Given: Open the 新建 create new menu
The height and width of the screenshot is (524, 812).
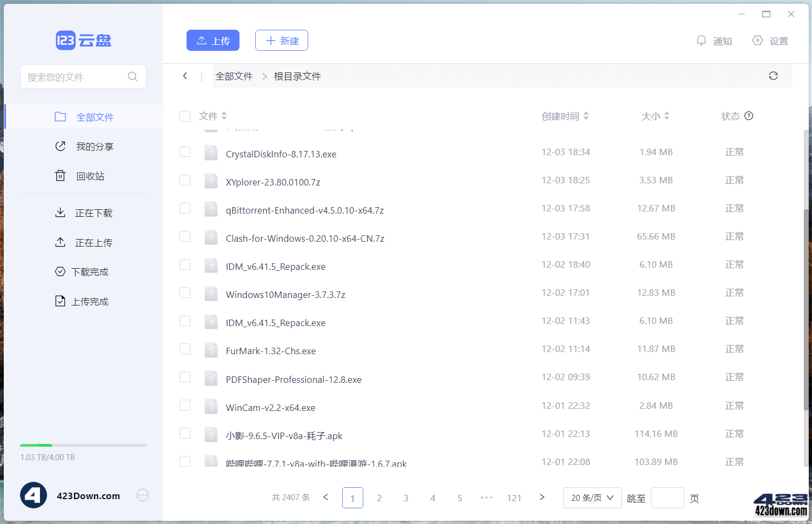Looking at the screenshot, I should coord(281,40).
